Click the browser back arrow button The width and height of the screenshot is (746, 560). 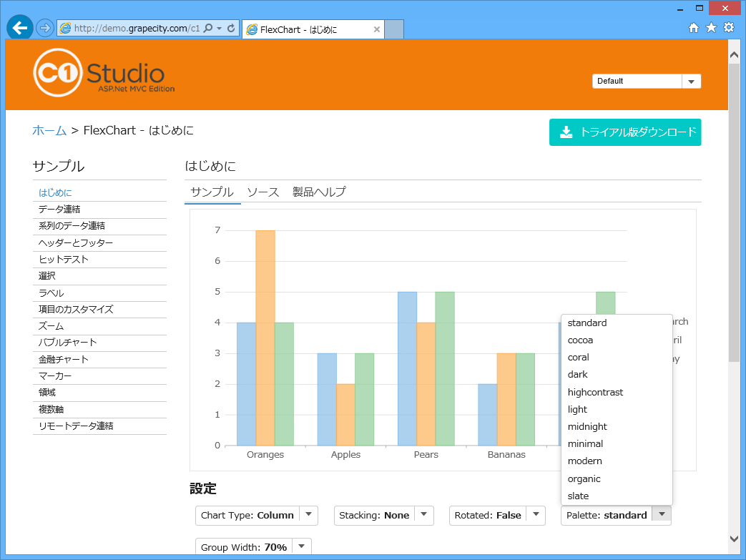point(19,28)
